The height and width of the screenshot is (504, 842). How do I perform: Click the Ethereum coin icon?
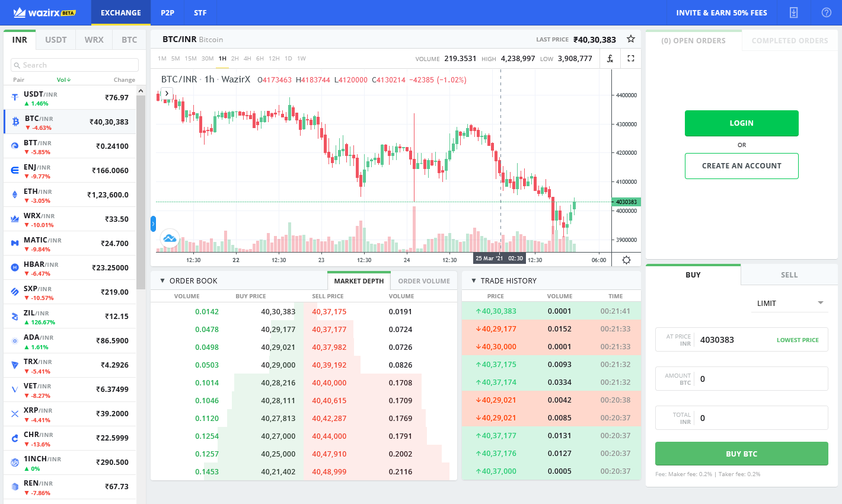(x=15, y=194)
